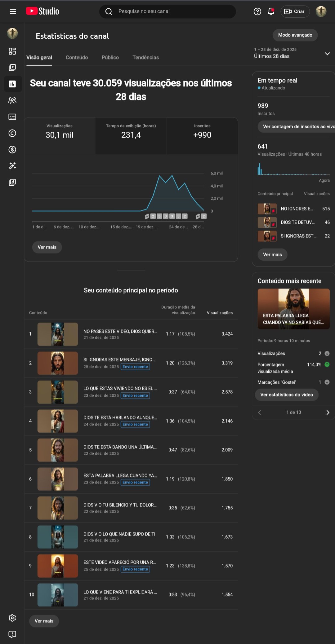Screen dimensions: 335x644
Task: Open real-time thumbnail for NO IGNORES E...
Action: coord(267,209)
